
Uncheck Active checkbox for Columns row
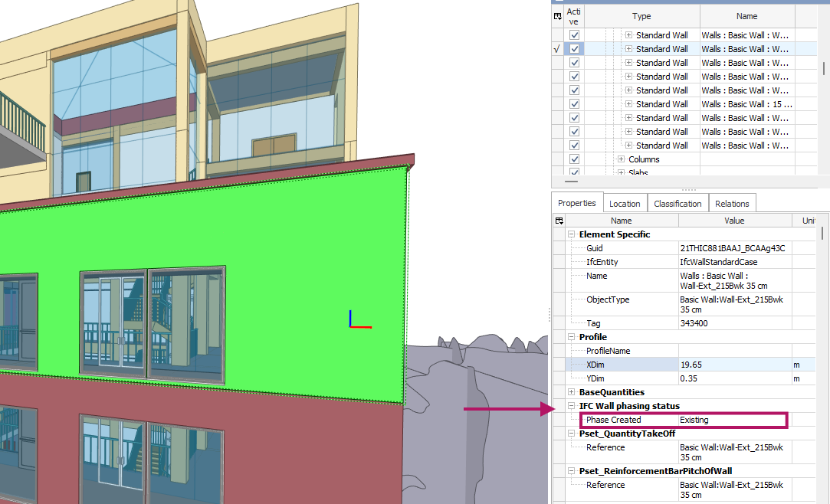click(x=574, y=159)
